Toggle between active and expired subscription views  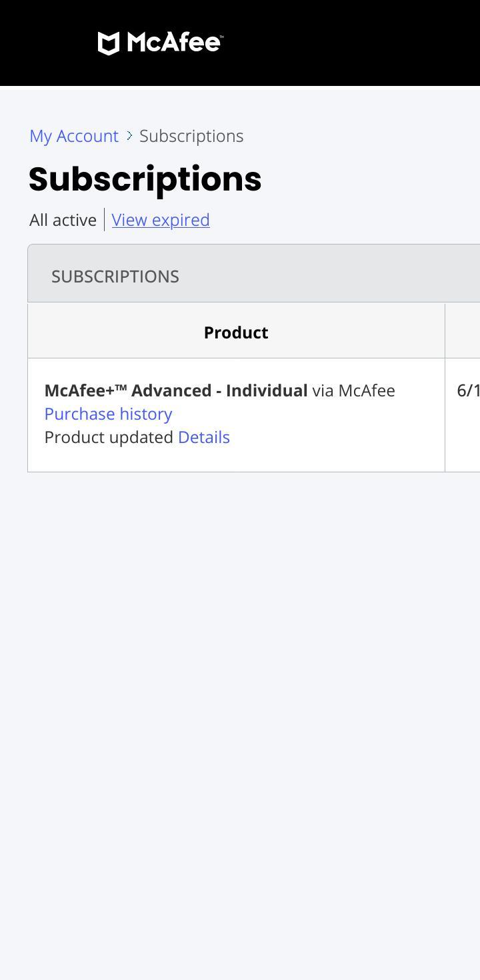pyautogui.click(x=160, y=220)
